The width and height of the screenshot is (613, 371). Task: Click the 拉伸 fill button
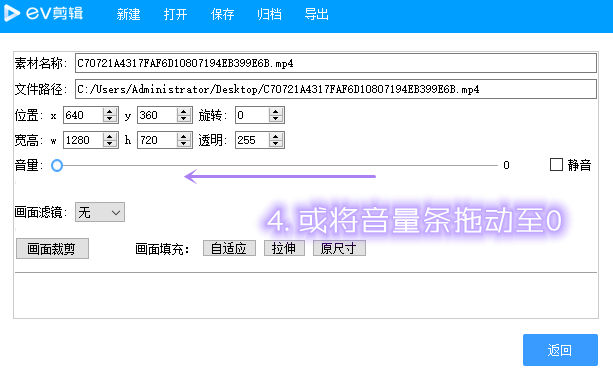point(284,248)
